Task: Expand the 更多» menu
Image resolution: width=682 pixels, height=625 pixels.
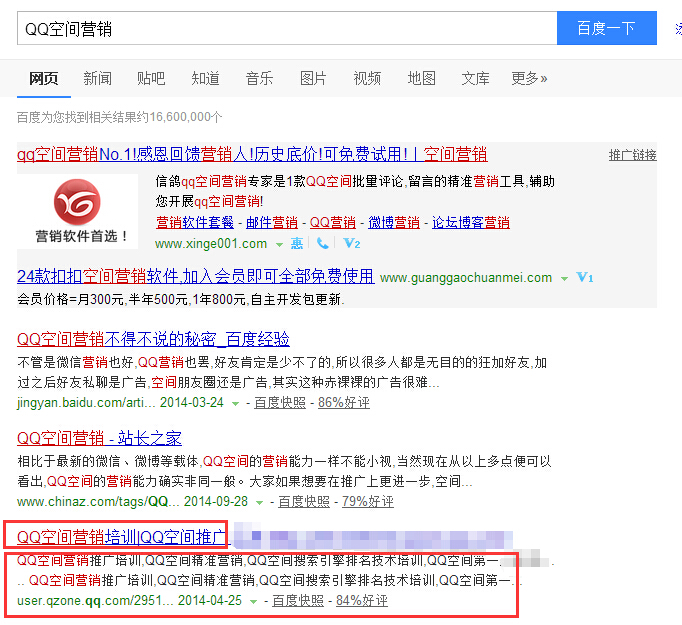Action: tap(529, 79)
